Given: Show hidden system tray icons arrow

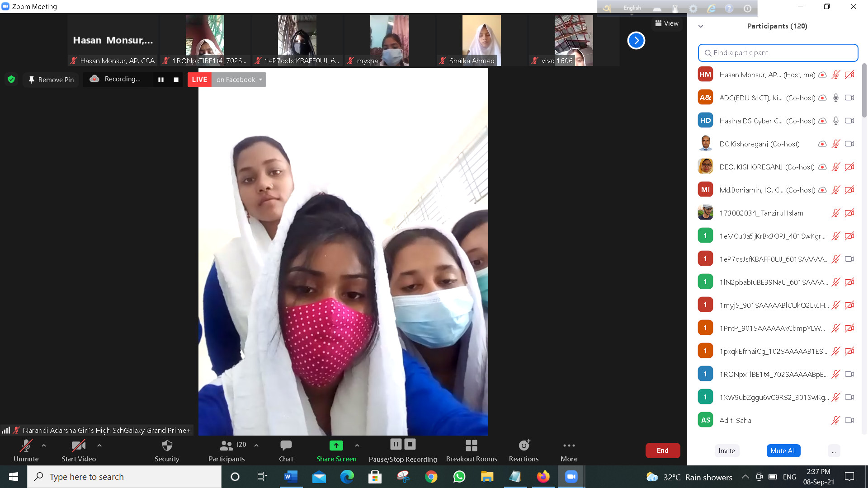Looking at the screenshot, I should pos(745,477).
